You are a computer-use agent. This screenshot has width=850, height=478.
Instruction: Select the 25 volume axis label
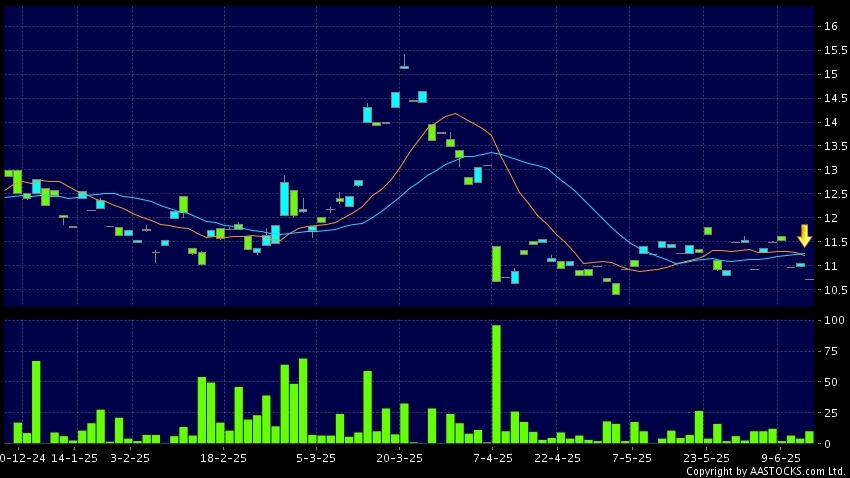pos(830,413)
